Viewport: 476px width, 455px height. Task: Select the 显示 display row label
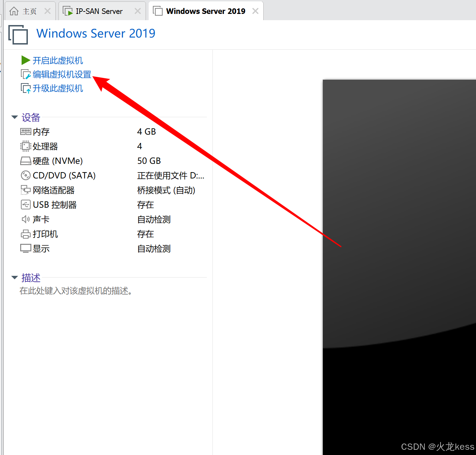coord(41,249)
